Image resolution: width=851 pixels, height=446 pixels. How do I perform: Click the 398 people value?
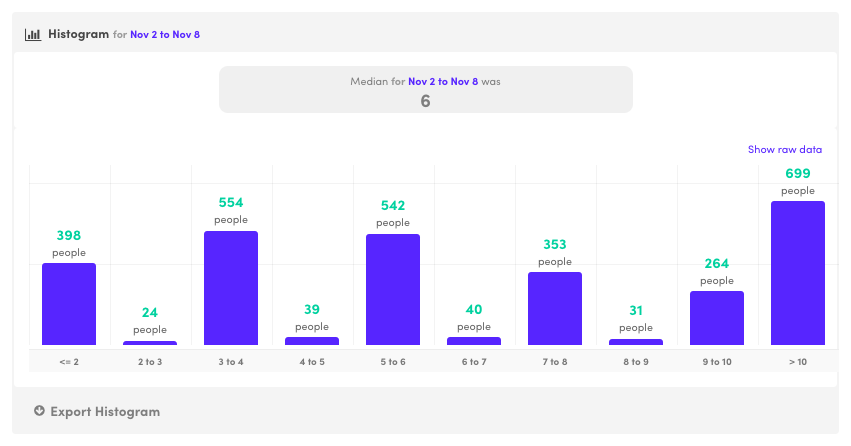point(69,235)
